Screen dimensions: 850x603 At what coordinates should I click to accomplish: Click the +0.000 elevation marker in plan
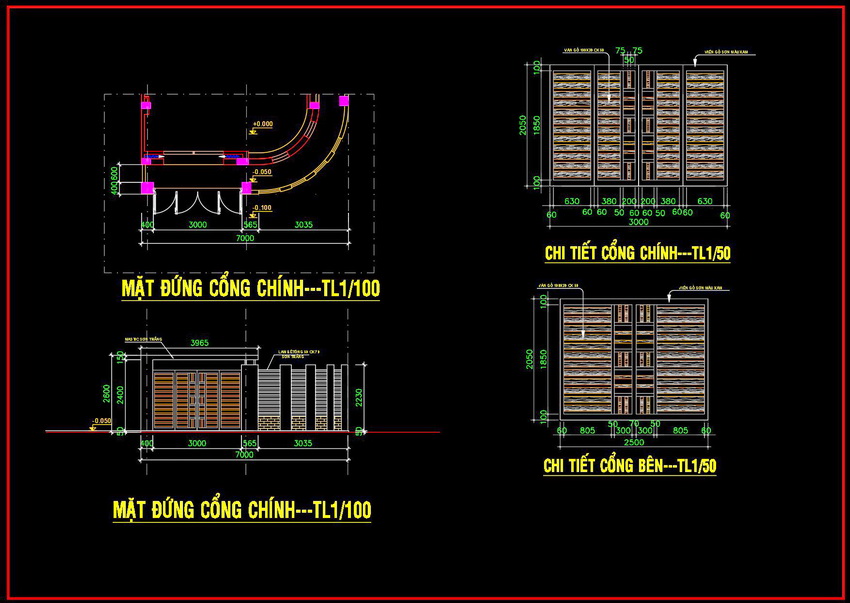click(262, 124)
